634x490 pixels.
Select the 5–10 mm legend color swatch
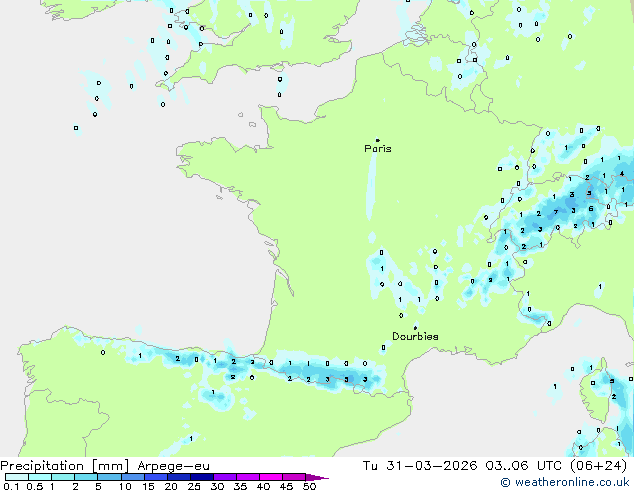tap(109, 477)
